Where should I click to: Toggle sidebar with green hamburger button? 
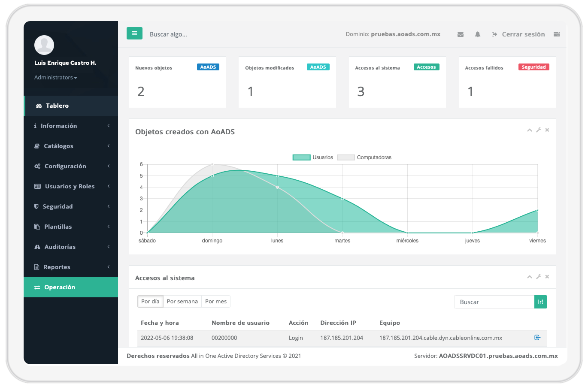[134, 33]
